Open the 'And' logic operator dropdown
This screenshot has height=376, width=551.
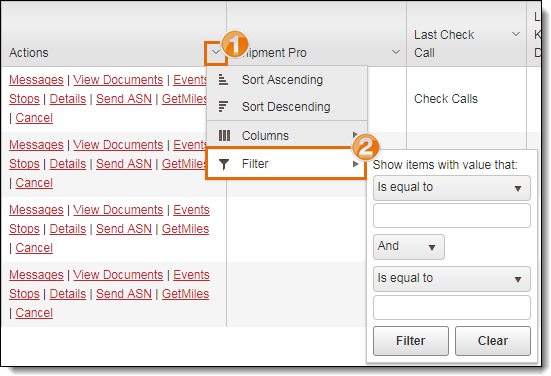(x=408, y=247)
